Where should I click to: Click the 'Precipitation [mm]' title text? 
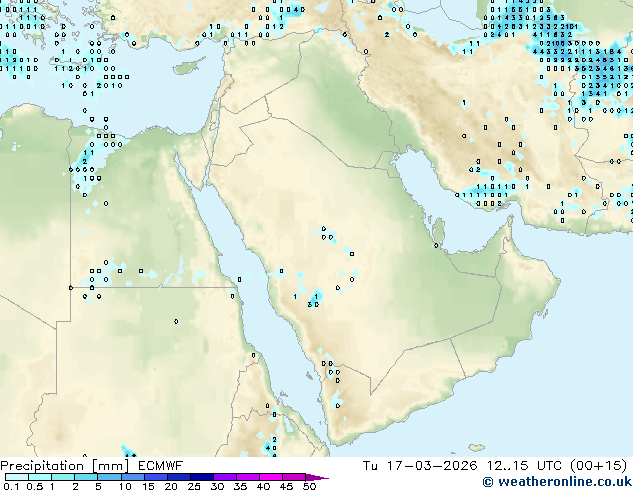point(65,466)
